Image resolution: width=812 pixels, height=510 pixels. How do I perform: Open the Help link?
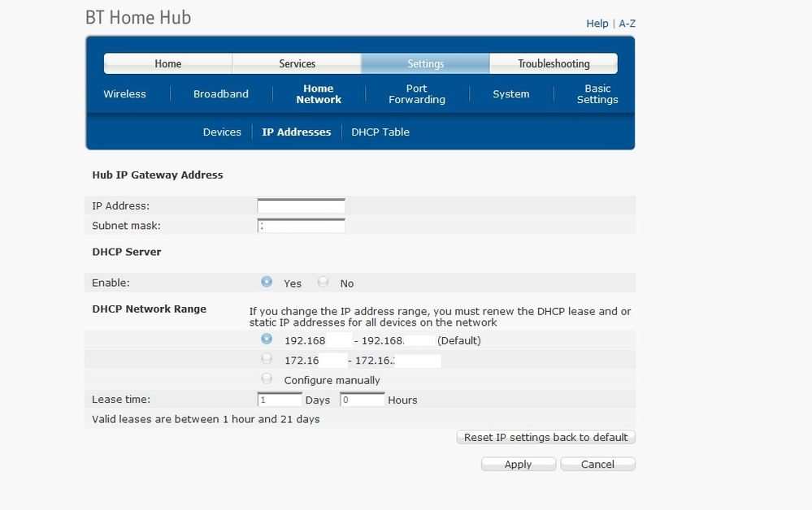click(597, 24)
